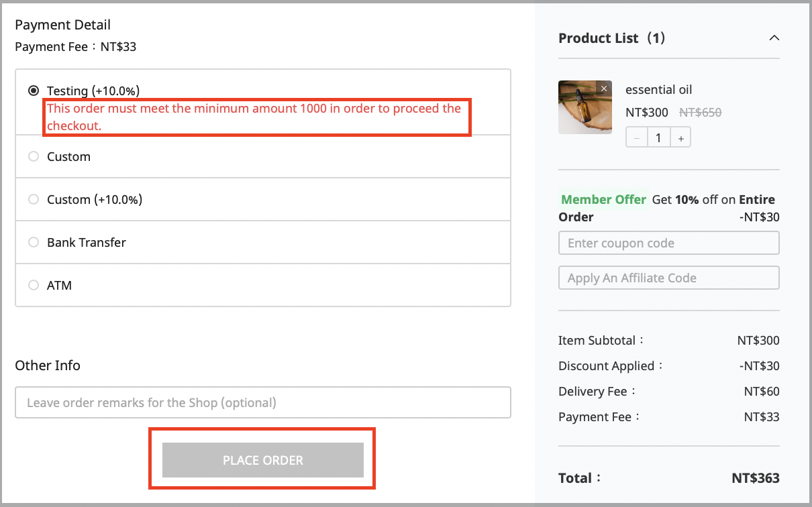Click the order remarks text field
Viewport: 812px width, 507px height.
point(263,402)
